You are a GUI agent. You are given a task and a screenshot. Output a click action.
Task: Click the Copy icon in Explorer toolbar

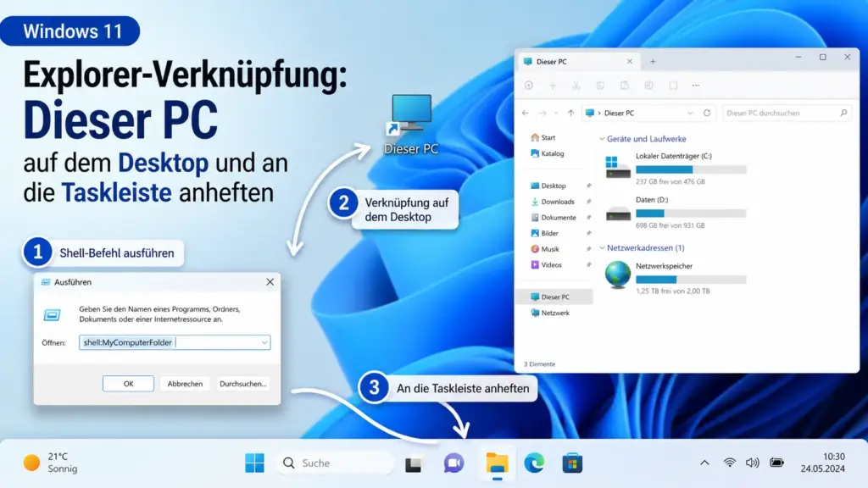coord(600,86)
